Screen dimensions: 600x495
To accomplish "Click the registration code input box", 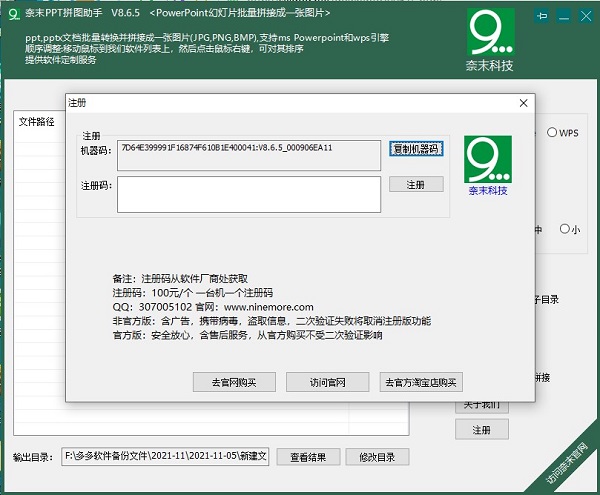I will click(249, 194).
